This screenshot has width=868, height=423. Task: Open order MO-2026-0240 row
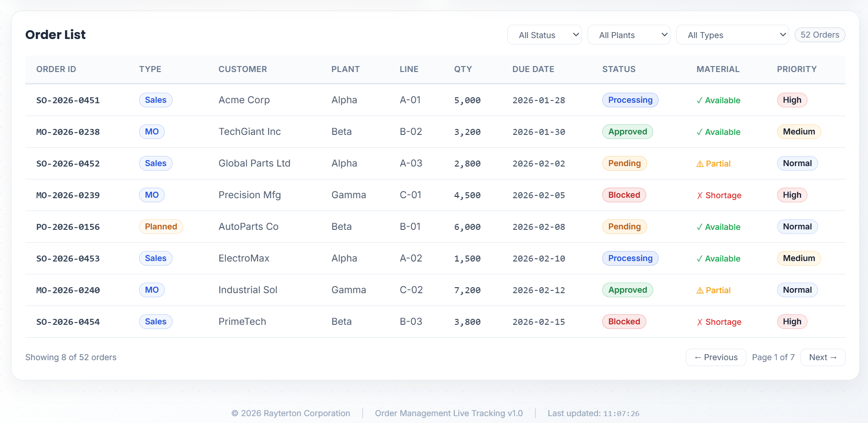click(x=68, y=290)
